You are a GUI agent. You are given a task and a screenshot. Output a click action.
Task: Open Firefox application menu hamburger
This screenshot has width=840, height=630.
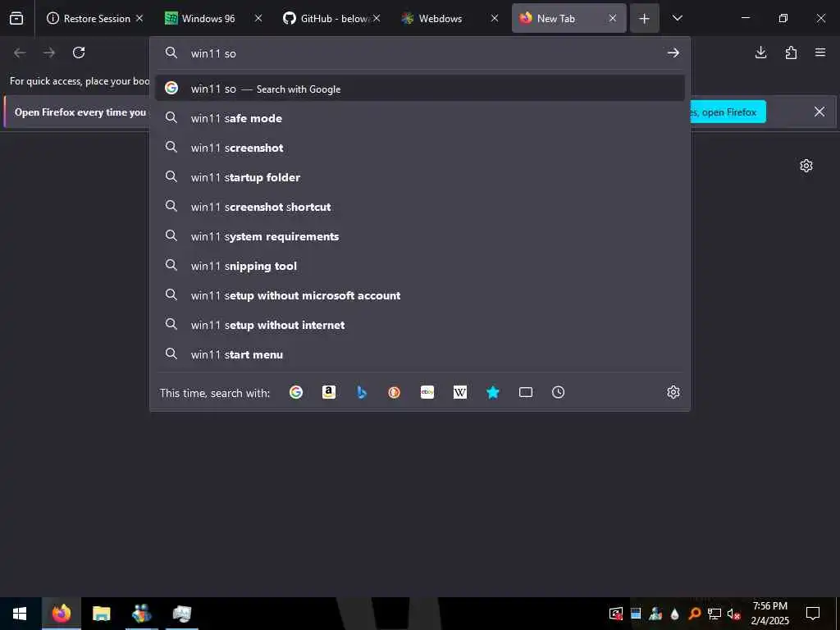tap(820, 52)
